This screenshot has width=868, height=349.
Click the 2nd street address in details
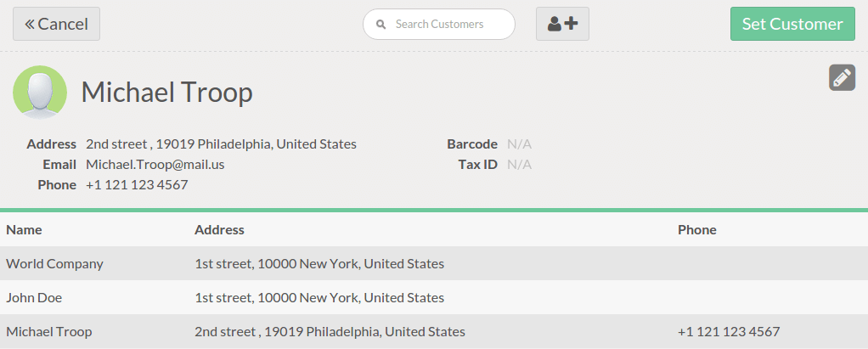click(x=221, y=144)
